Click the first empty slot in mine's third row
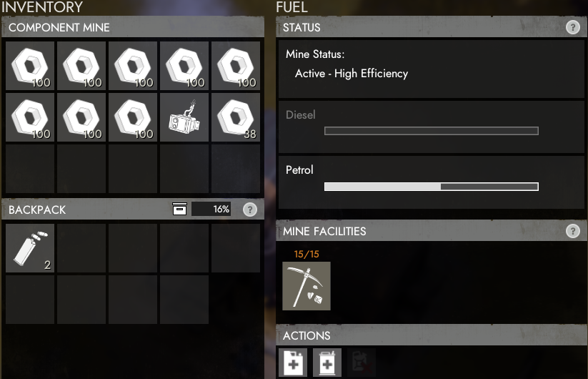This screenshot has width=588, height=379. coord(30,169)
